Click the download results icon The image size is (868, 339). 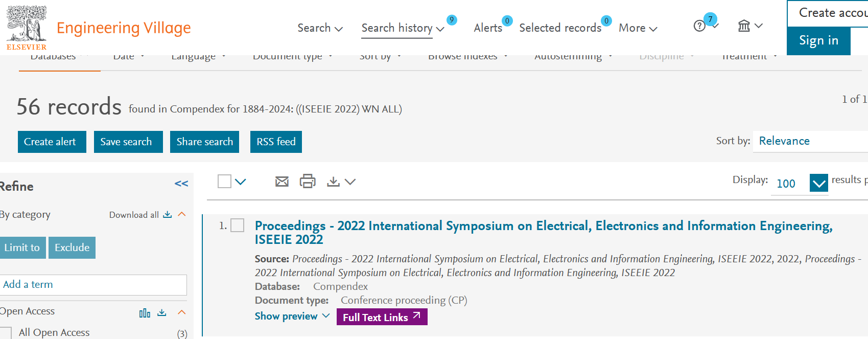pyautogui.click(x=333, y=182)
